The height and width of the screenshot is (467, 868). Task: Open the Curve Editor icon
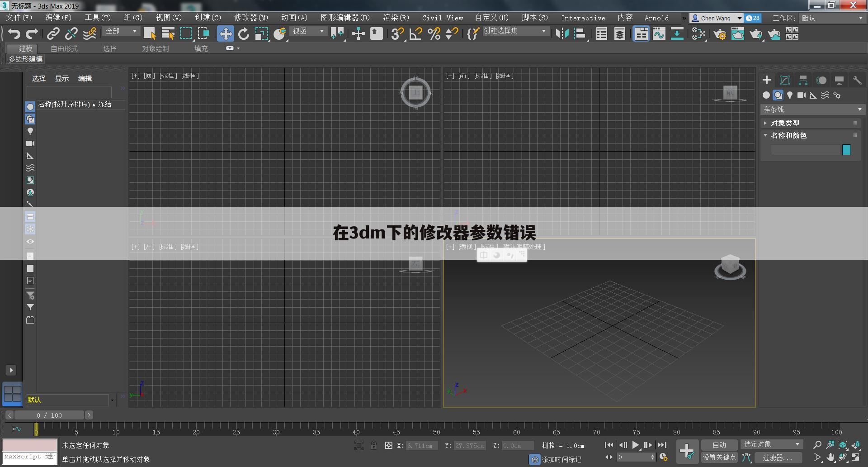coord(659,33)
